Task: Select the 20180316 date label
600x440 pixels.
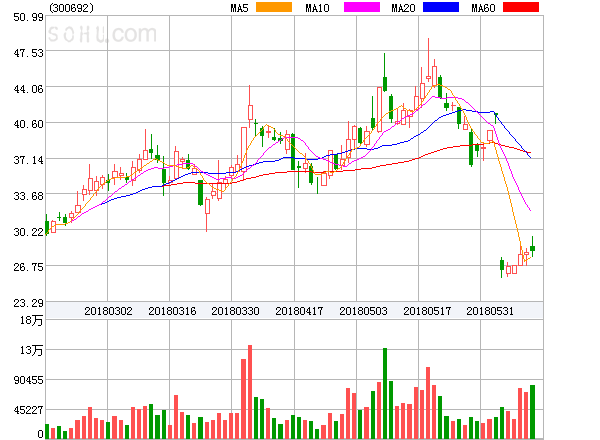Action: pos(172,311)
